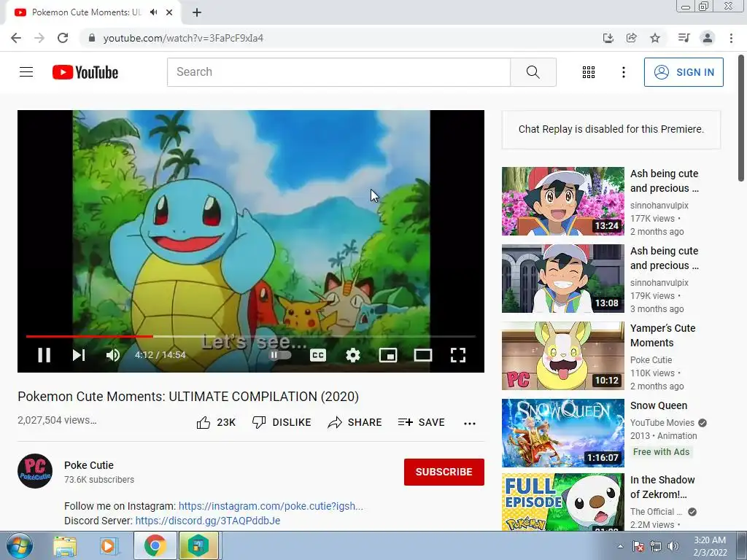This screenshot has height=560, width=747.
Task: Like the video with thumbs up
Action: tap(216, 422)
